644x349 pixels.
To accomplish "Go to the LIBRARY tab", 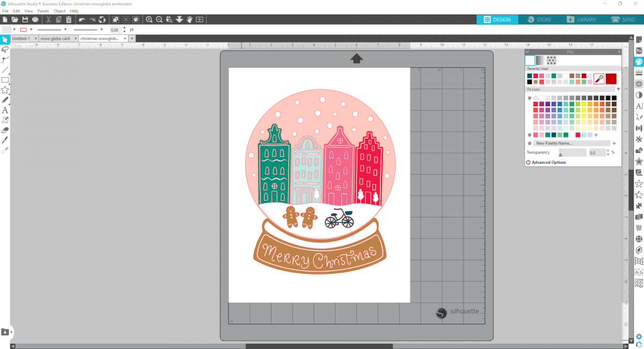I will (x=581, y=19).
